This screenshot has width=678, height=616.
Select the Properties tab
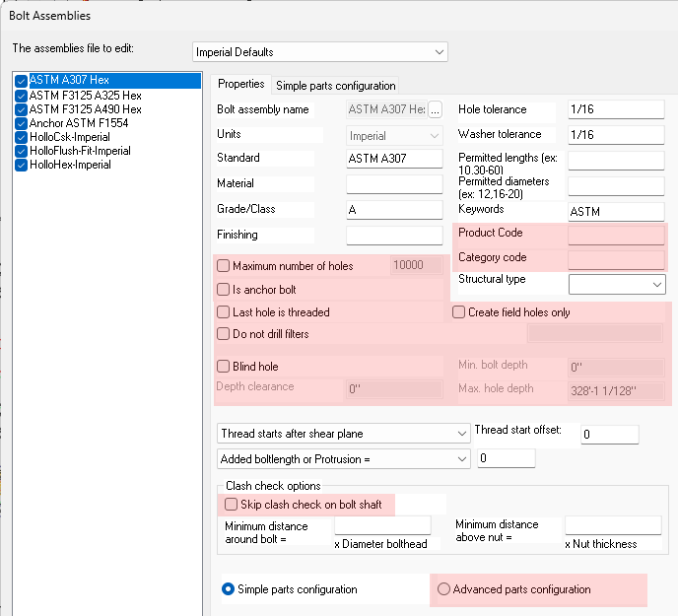tap(240, 85)
